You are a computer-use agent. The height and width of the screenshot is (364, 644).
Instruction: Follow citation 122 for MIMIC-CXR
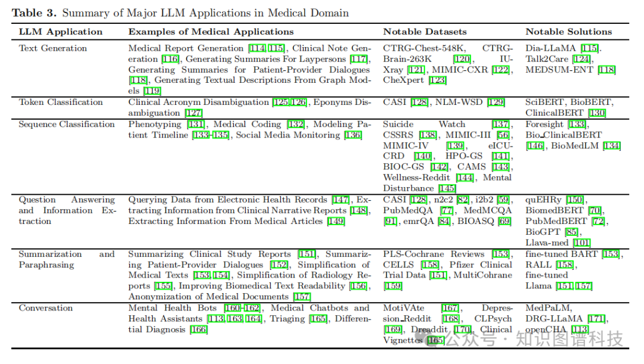point(501,70)
